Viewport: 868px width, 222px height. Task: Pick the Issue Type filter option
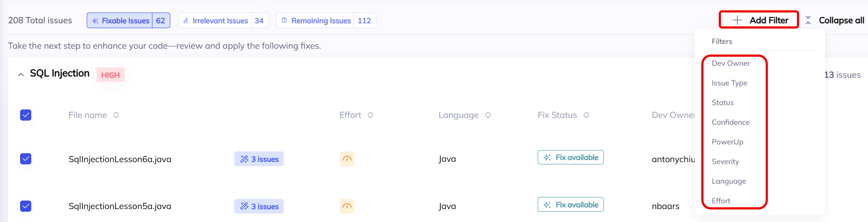click(729, 83)
